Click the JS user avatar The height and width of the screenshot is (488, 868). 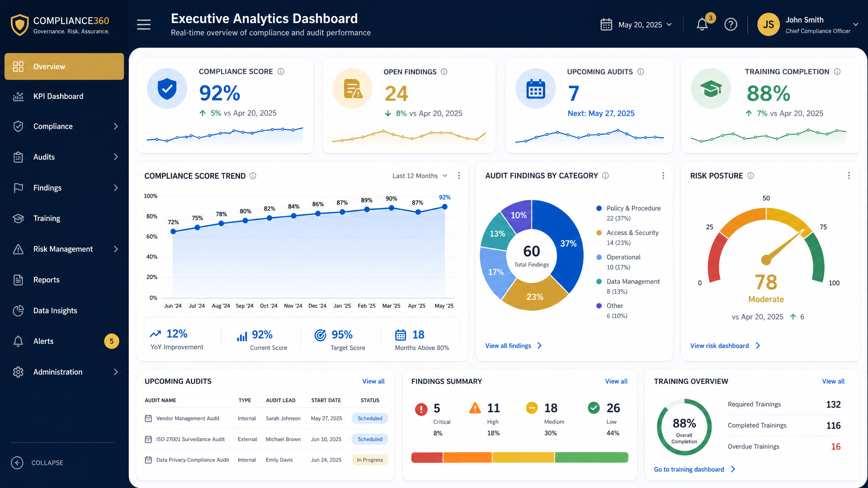pyautogui.click(x=768, y=25)
